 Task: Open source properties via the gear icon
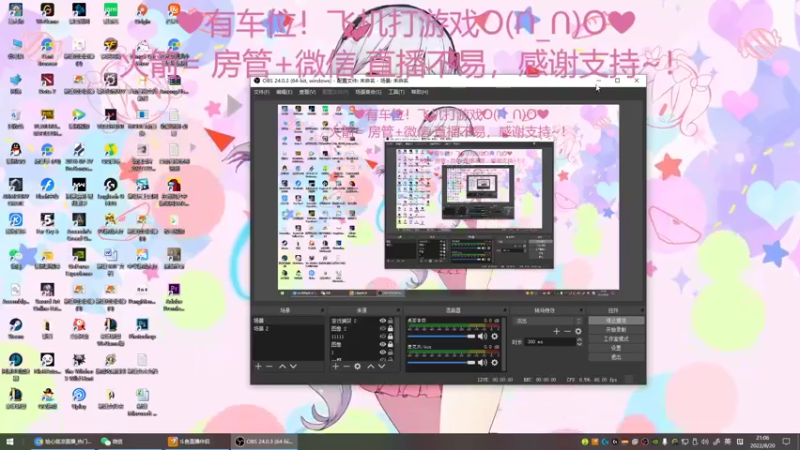tap(358, 366)
